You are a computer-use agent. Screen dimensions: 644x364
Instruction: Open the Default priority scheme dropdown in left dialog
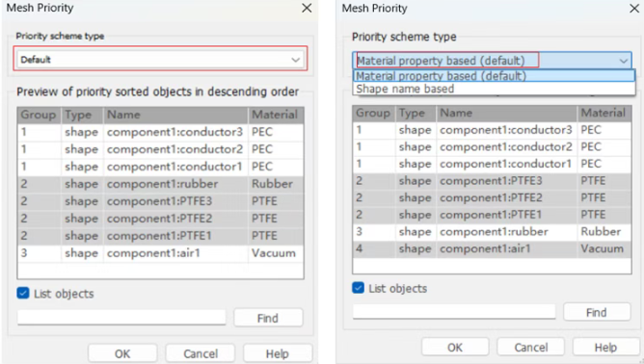tap(160, 60)
